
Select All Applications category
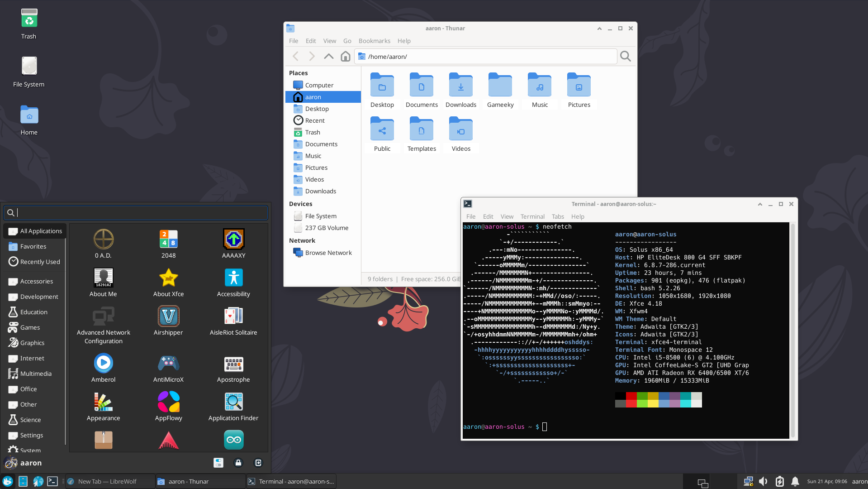point(35,231)
